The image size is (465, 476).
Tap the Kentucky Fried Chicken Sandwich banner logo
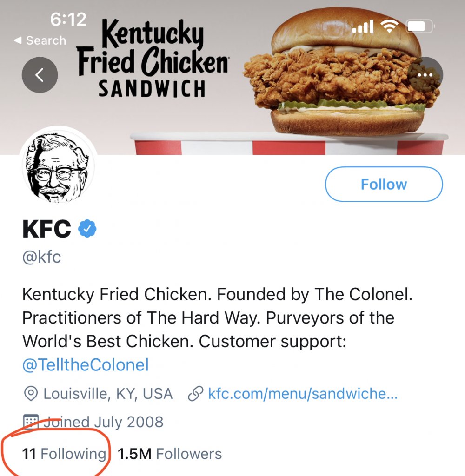click(152, 58)
